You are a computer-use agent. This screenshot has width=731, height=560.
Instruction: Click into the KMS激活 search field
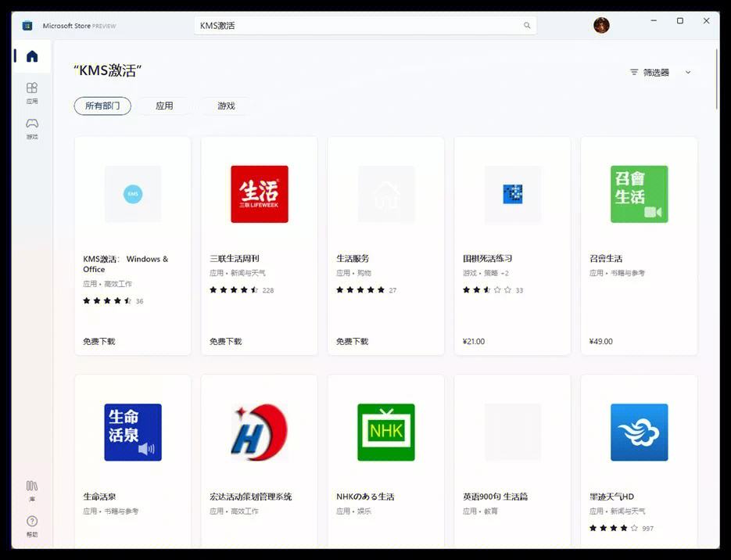coord(365,26)
